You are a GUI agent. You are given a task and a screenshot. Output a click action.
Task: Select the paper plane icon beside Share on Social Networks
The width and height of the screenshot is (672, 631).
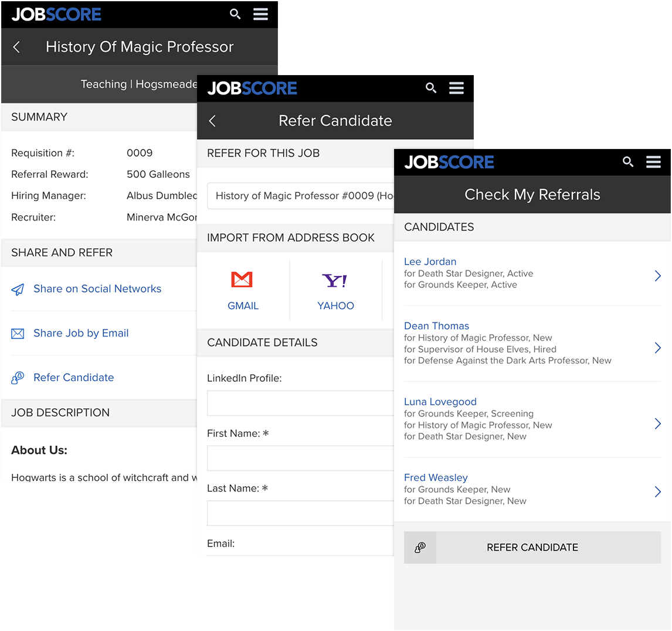coord(18,289)
